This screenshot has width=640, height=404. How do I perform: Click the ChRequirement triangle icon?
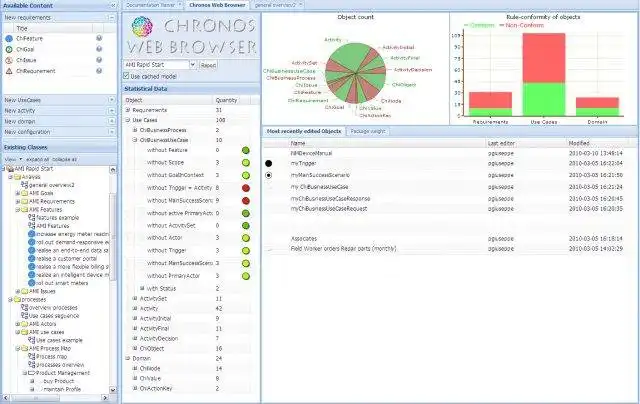click(9, 71)
